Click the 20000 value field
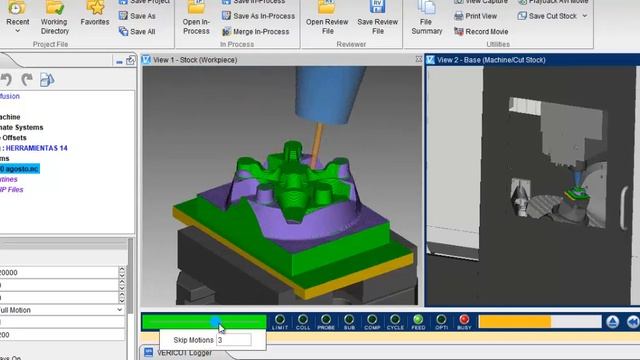This screenshot has height=360, width=640. [x=59, y=273]
